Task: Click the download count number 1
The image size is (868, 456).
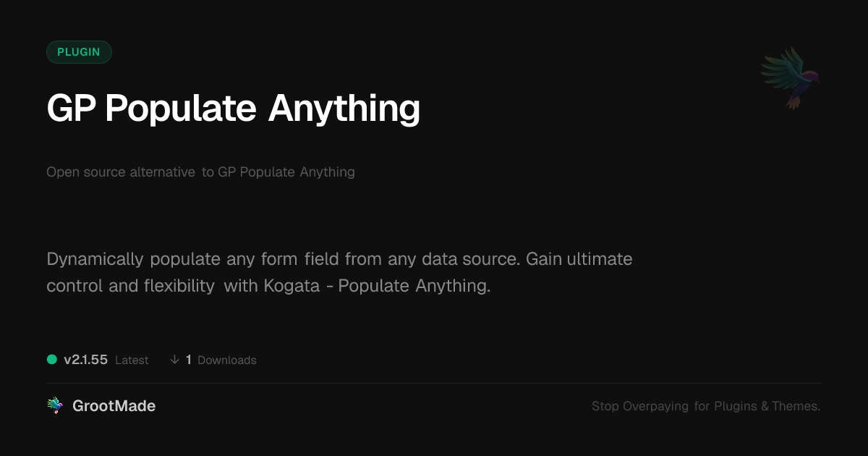Action: (x=189, y=360)
